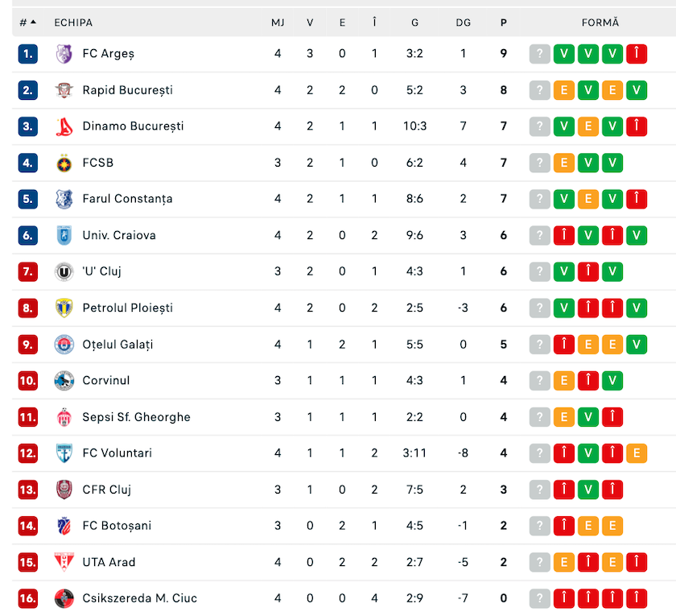The width and height of the screenshot is (676, 616).
Task: Click FC Argeș red Î loss form badge
Action: (637, 54)
